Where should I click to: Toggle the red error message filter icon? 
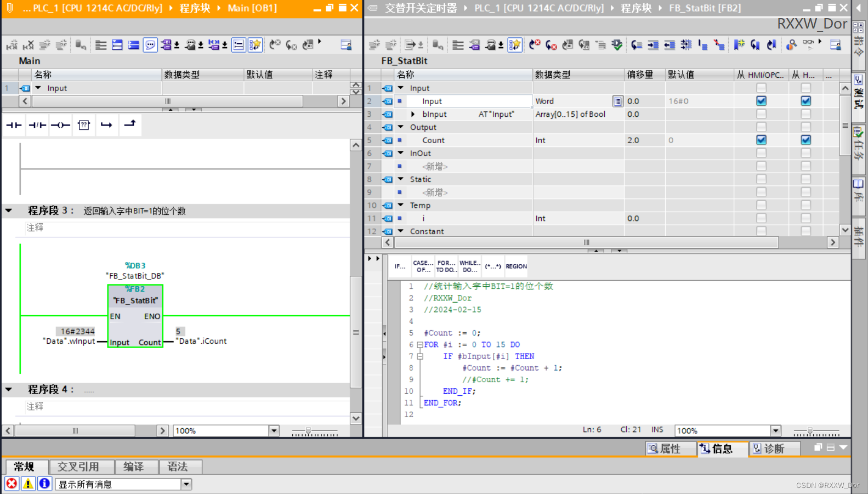coord(12,484)
